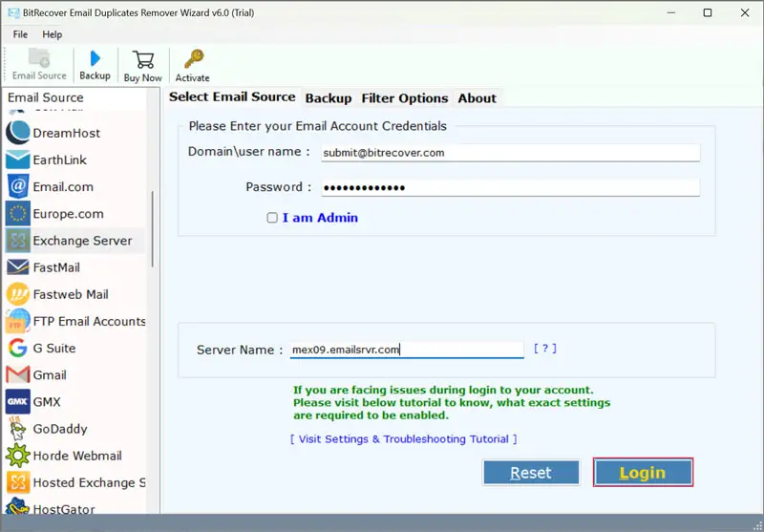764x532 pixels.
Task: Click the Activate key icon
Action: 194,59
